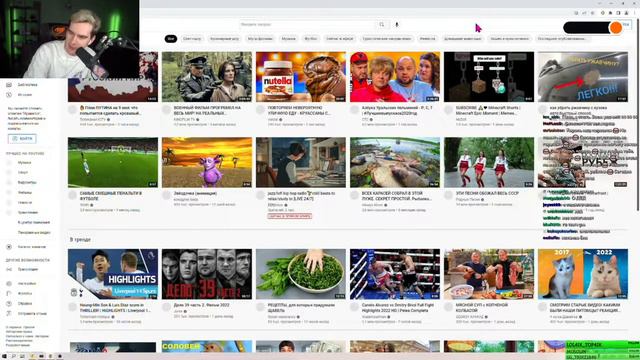Image resolution: width=640 pixels, height=360 pixels.
Task: Open the football penalty pitch thumbnail
Action: pos(113,162)
